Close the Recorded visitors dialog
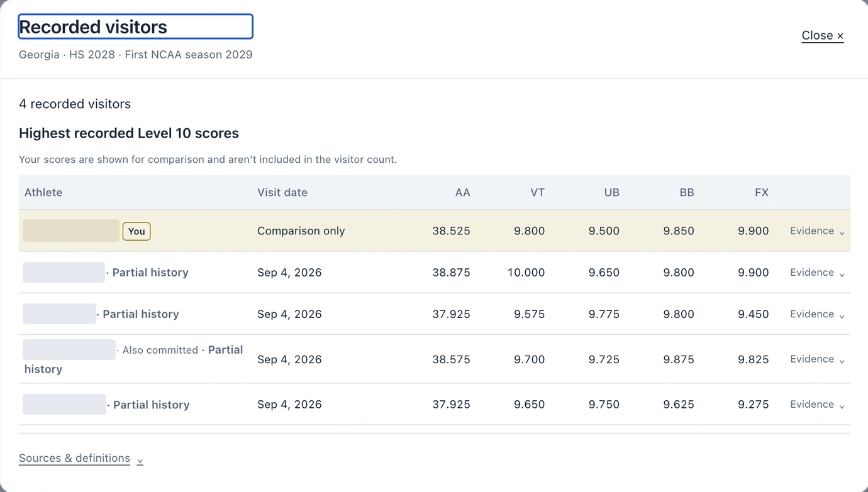The height and width of the screenshot is (492, 868). [x=823, y=36]
